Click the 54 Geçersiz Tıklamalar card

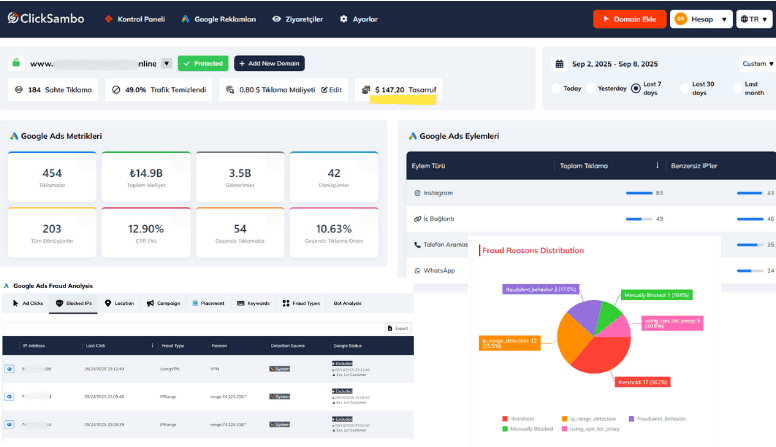[x=240, y=233]
